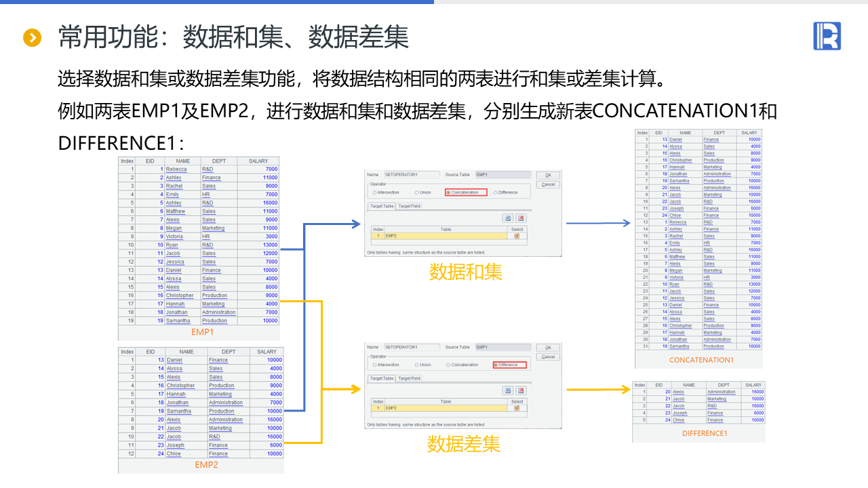Click deselect-all red X icon in 数据和集 dialog
Image resolution: width=868 pixels, height=488 pixels.
(x=521, y=218)
